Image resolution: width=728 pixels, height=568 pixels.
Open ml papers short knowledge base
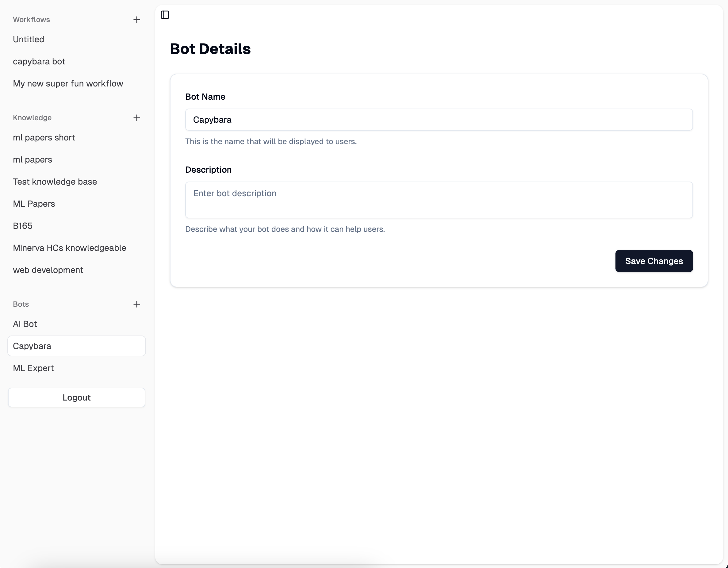[44, 137]
